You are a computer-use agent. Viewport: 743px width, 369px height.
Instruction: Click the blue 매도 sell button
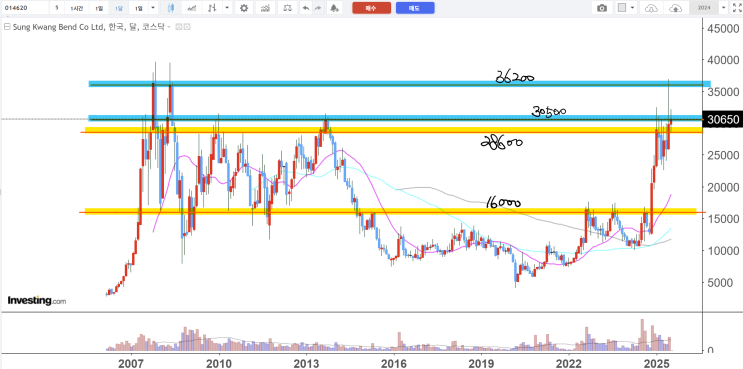coord(415,8)
